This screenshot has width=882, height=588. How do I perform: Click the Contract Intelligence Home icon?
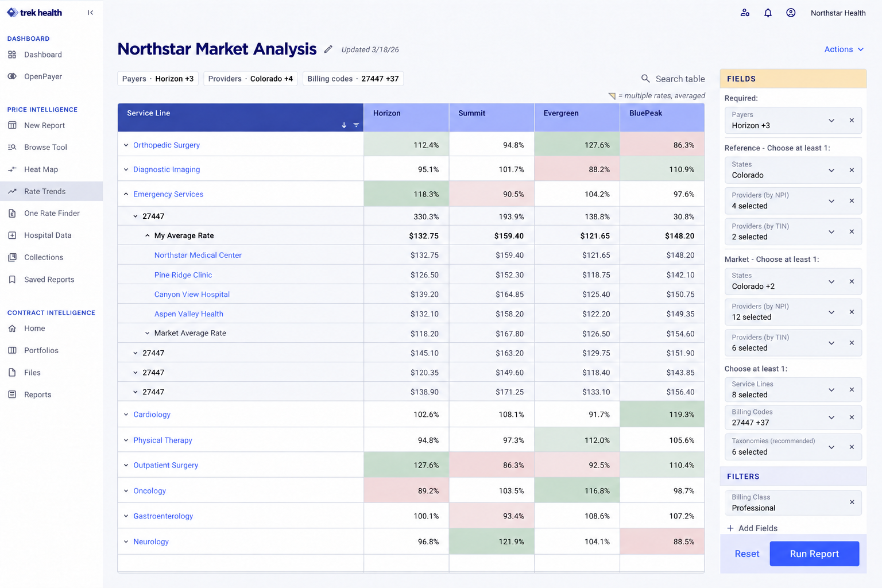(x=12, y=328)
